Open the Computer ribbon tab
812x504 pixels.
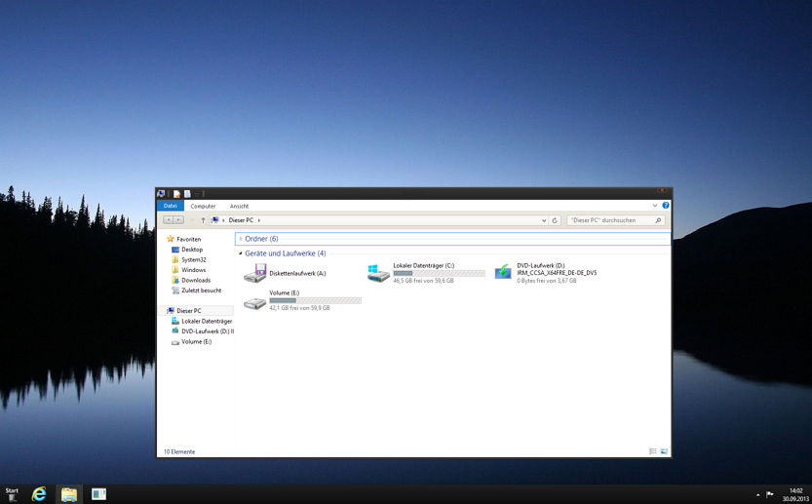click(203, 206)
